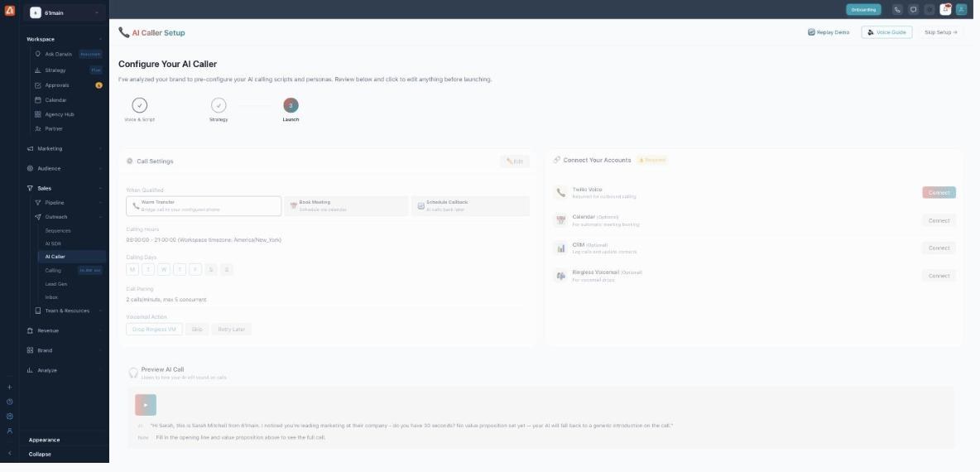This screenshot has height=472, width=980.
Task: Click the phone icon beside AI Caller Setup
Action: pos(124,32)
